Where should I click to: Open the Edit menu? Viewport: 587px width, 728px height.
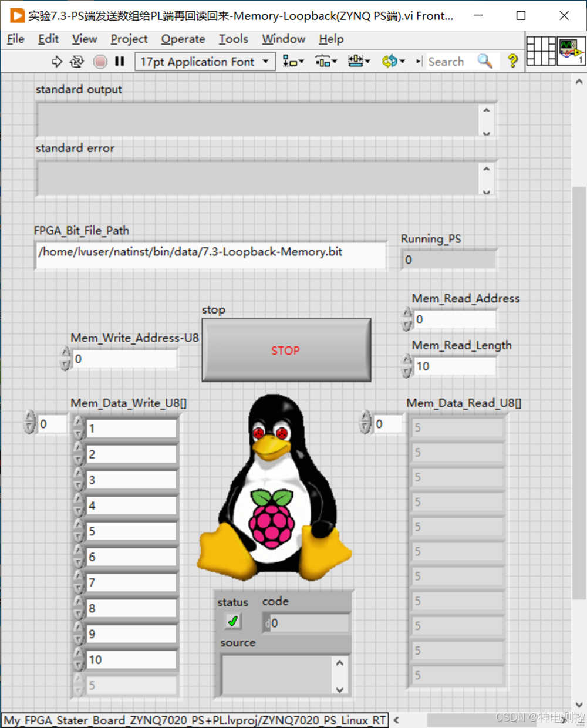coord(48,39)
